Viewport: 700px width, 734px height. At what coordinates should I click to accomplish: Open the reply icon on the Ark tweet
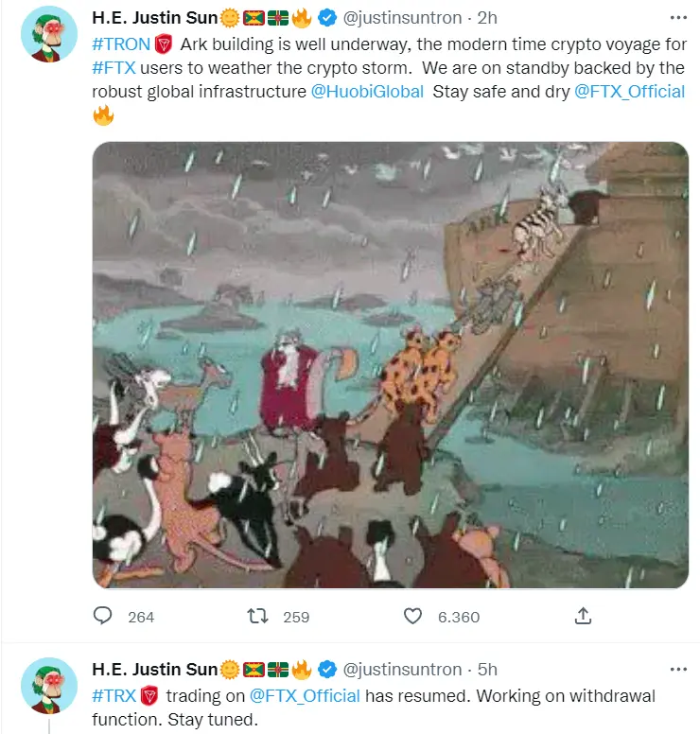point(102,616)
